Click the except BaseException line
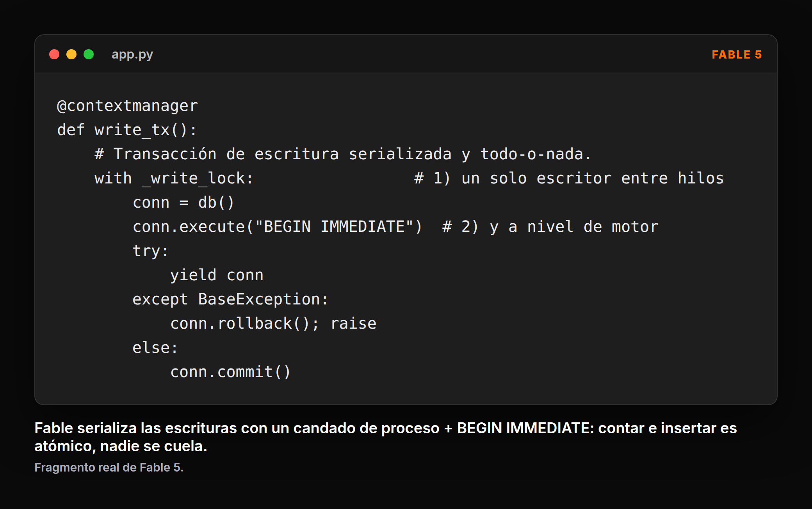Screen dimensions: 812x509 pos(230,299)
